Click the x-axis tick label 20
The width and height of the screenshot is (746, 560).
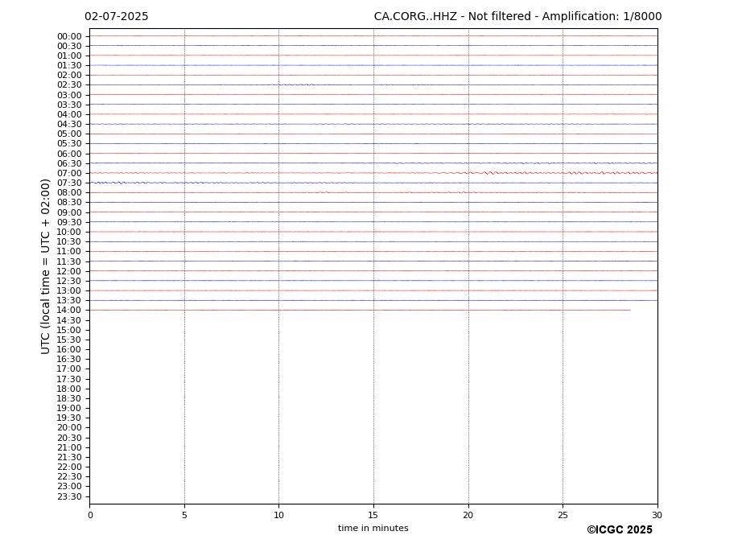(x=468, y=515)
